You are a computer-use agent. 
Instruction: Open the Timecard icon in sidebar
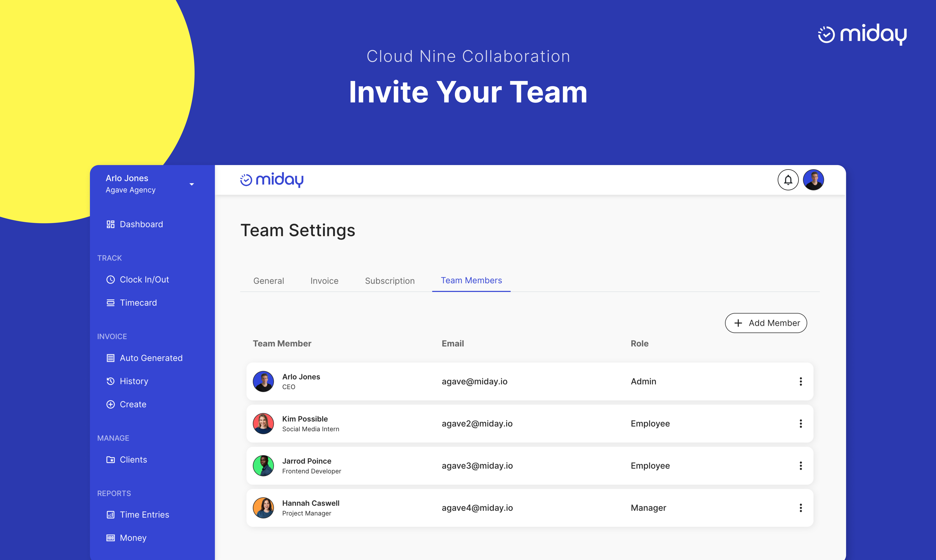point(110,303)
